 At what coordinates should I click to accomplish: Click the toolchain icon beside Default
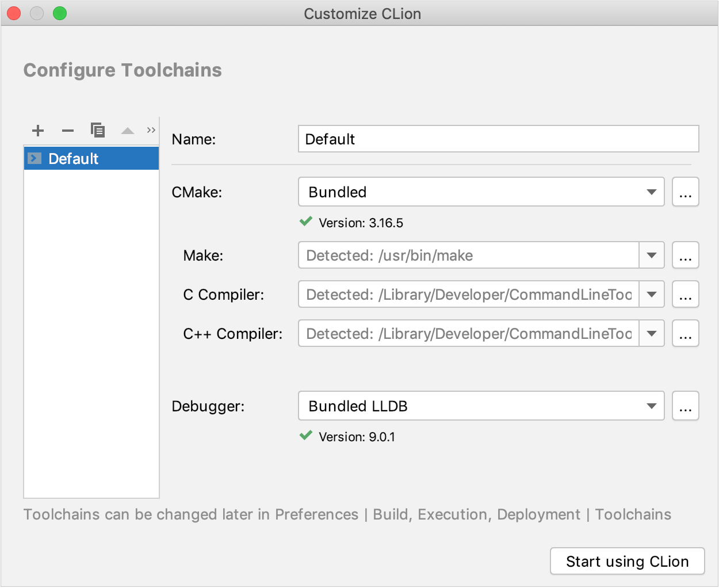35,158
